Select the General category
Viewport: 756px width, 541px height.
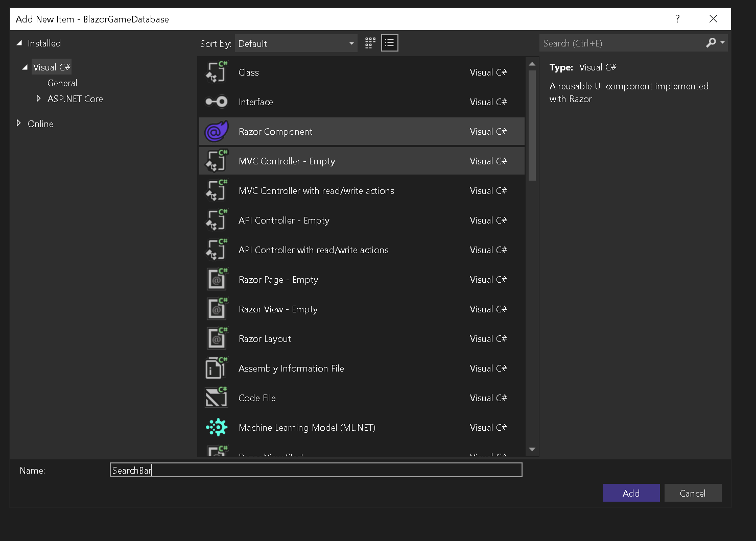(62, 83)
